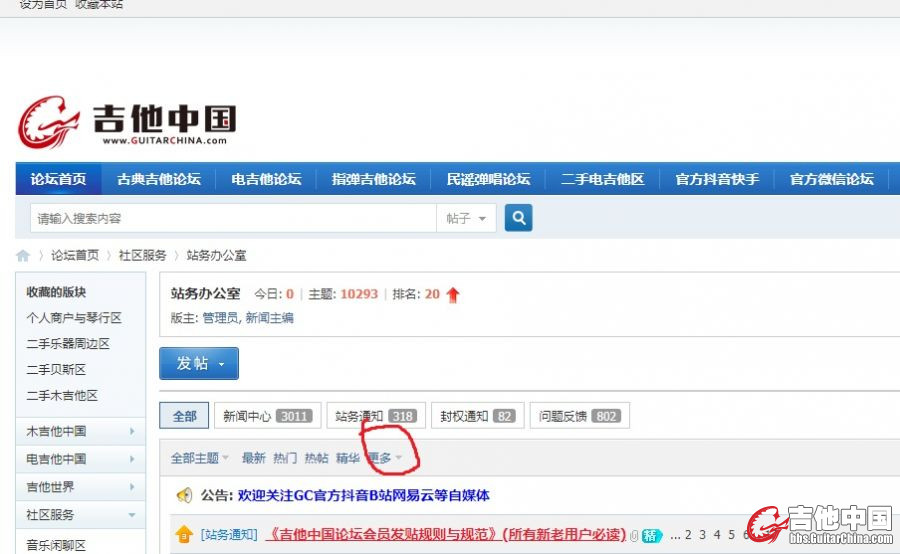Open the 吉他中国论坛会员发帖规则与规范 thread

point(445,535)
